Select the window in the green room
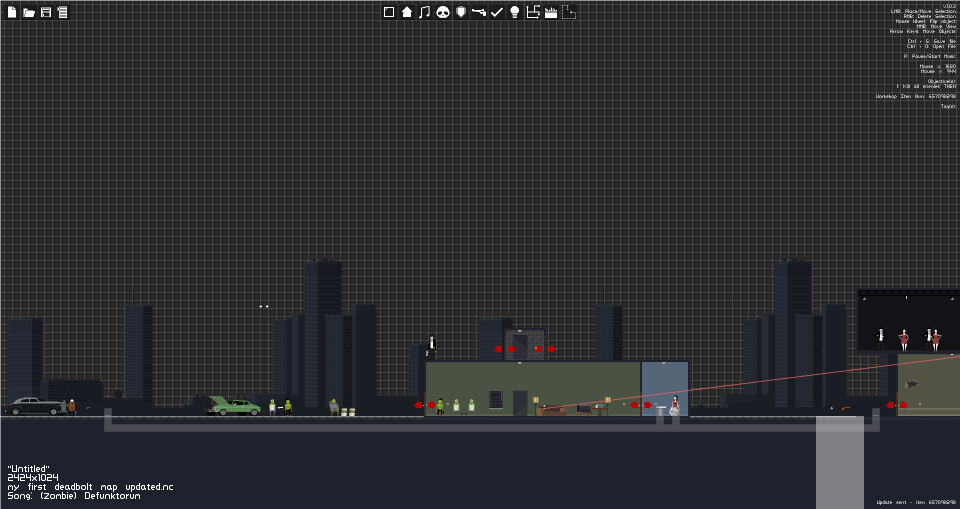This screenshot has width=960, height=509. pyautogui.click(x=496, y=400)
